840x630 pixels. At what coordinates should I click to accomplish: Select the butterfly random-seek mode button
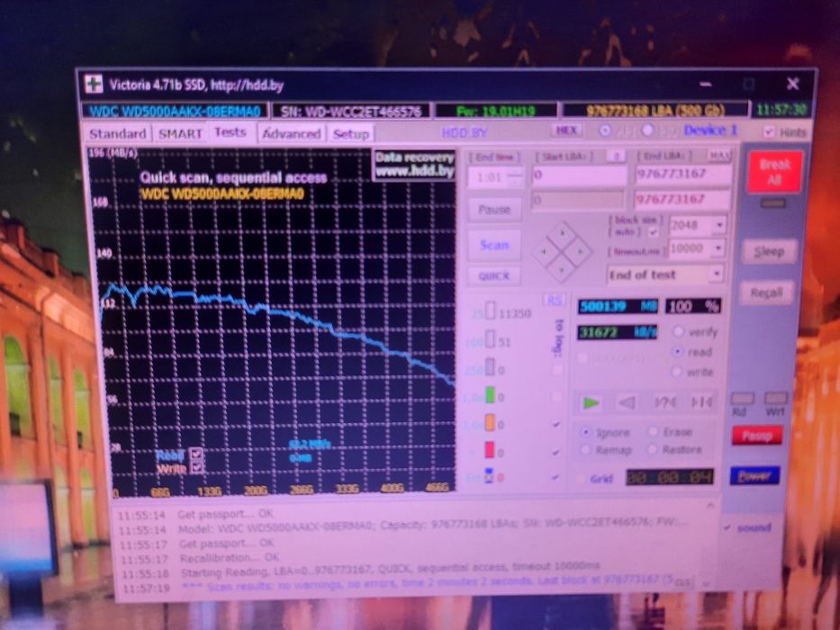pos(664,401)
